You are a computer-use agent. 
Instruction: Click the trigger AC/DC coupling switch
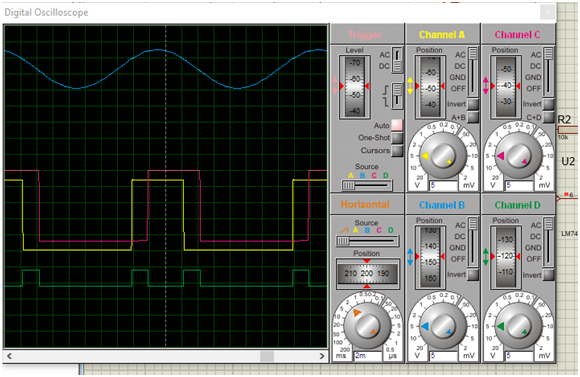tap(397, 60)
